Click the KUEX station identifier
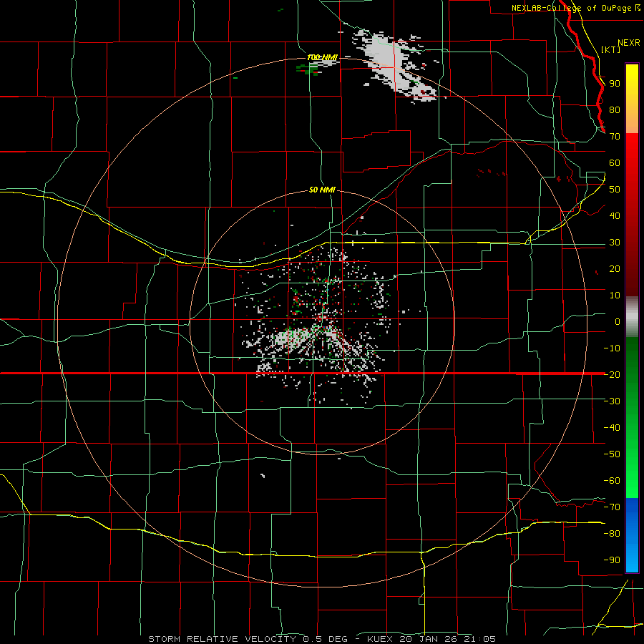The width and height of the screenshot is (644, 644). pos(380,639)
